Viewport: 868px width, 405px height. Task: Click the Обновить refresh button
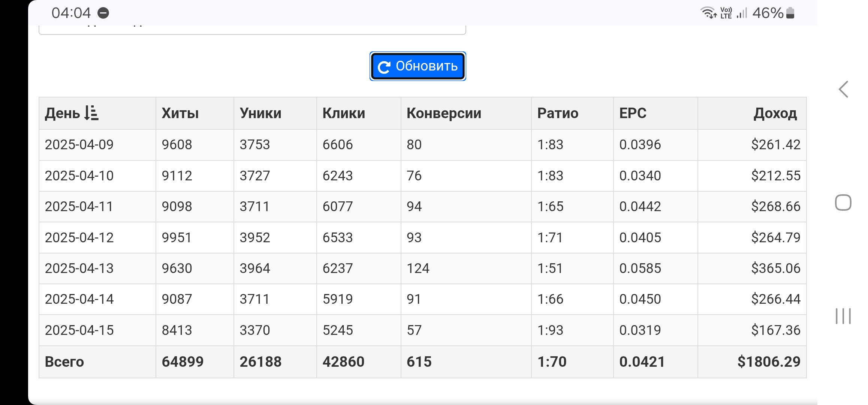pyautogui.click(x=418, y=66)
